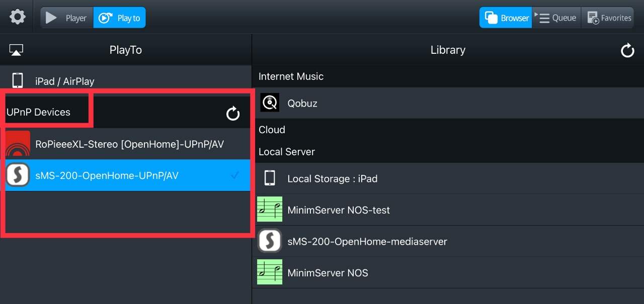Click the sMS-200 mediaserver S icon

[x=270, y=241]
